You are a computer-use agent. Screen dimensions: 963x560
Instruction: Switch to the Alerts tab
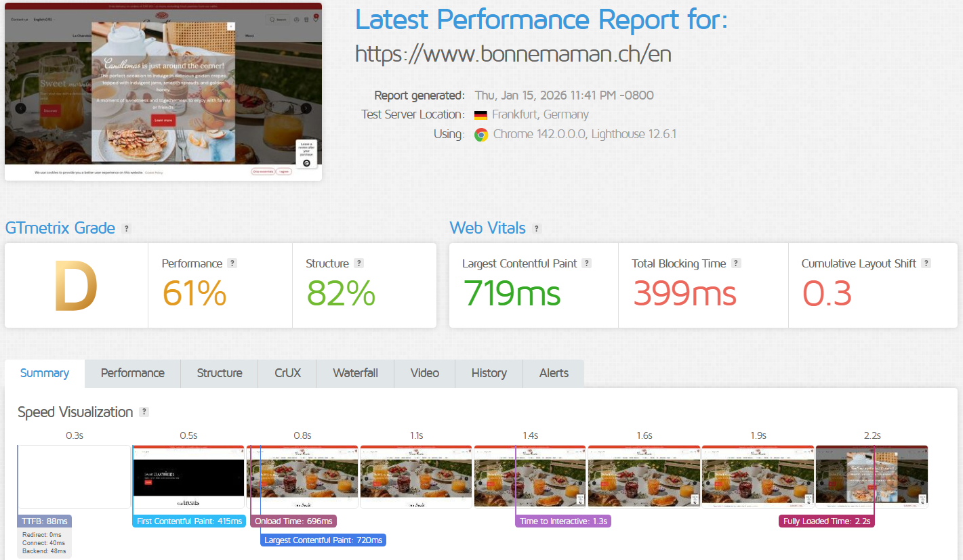tap(554, 373)
